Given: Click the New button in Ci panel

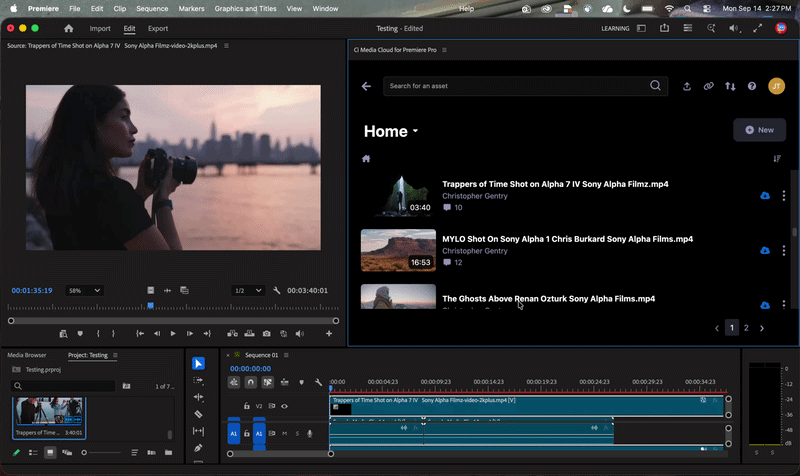Looking at the screenshot, I should click(760, 130).
